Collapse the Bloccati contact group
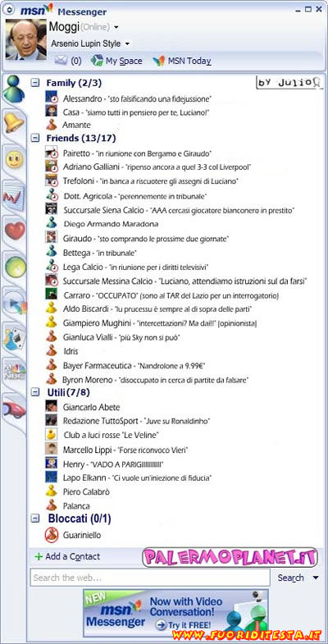Screen dimensions: 328x644 (36, 518)
